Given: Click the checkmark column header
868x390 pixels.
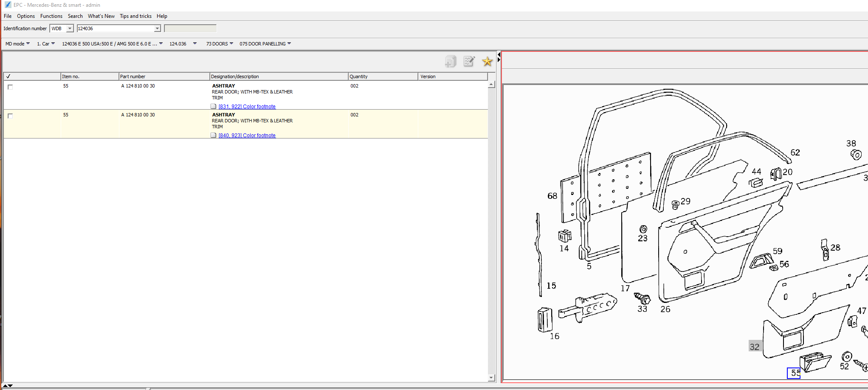Looking at the screenshot, I should [x=32, y=76].
